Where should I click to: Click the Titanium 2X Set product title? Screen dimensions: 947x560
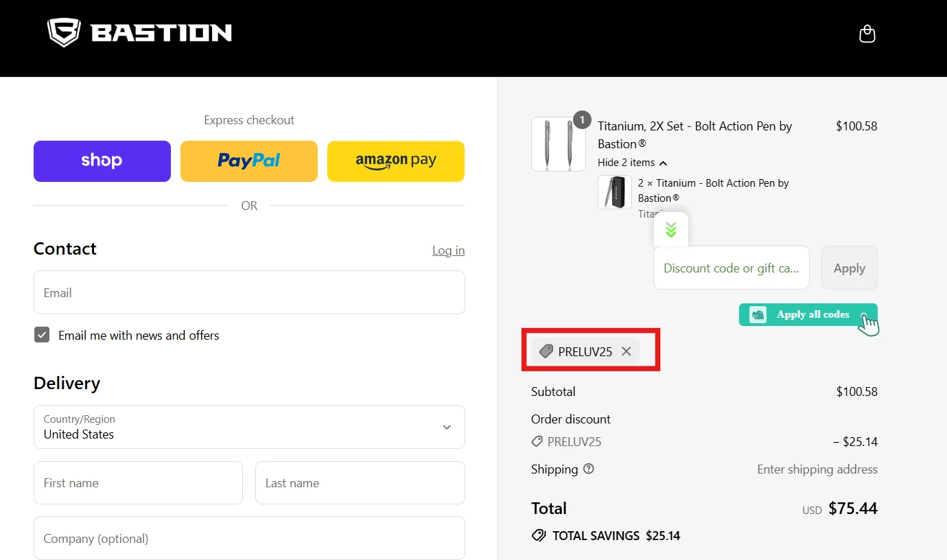click(x=695, y=135)
